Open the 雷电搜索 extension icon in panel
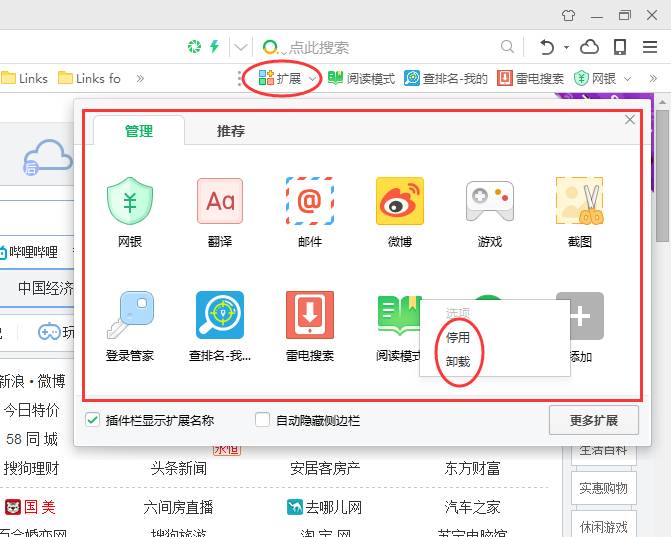Image resolution: width=671 pixels, height=537 pixels. [310, 315]
